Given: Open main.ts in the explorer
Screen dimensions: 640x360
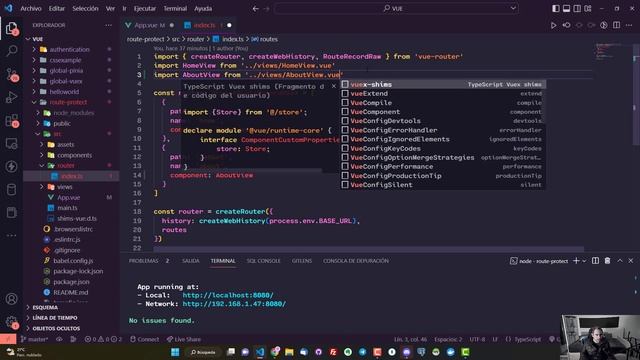Looking at the screenshot, I should pos(67,208).
